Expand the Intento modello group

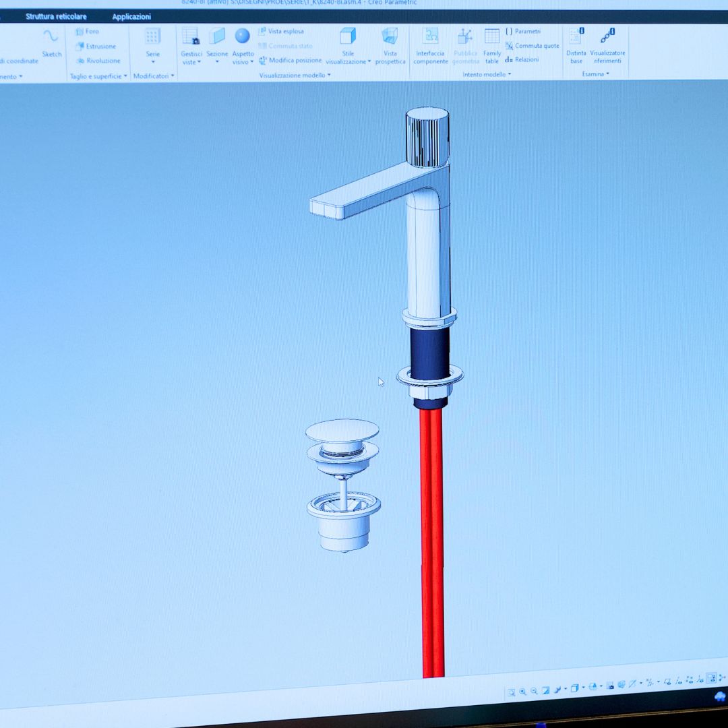[x=487, y=74]
